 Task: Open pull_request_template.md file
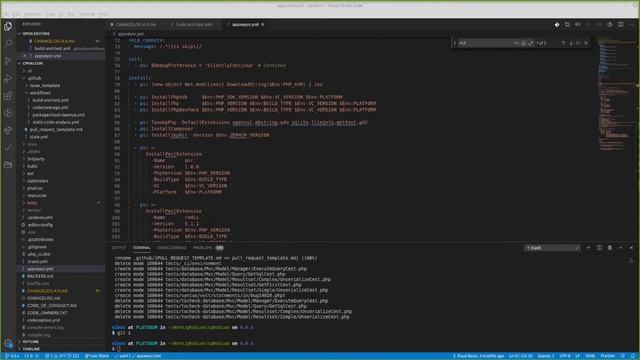click(56, 129)
